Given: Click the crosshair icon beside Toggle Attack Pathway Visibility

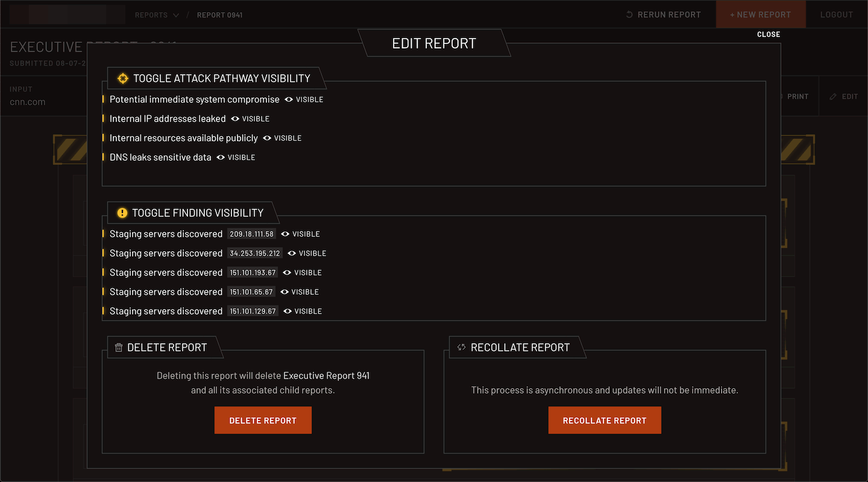Looking at the screenshot, I should pyautogui.click(x=122, y=78).
